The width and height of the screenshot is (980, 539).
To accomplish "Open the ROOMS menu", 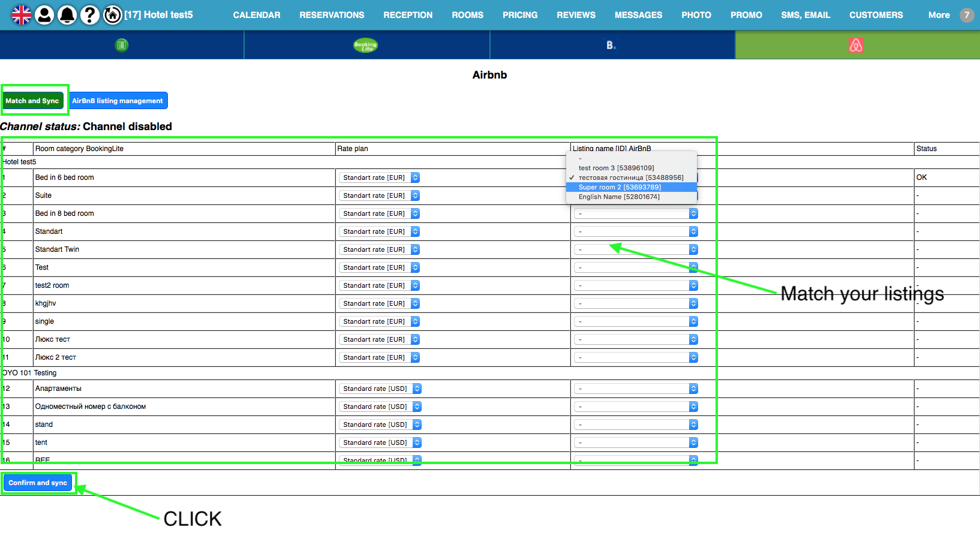I will click(468, 15).
